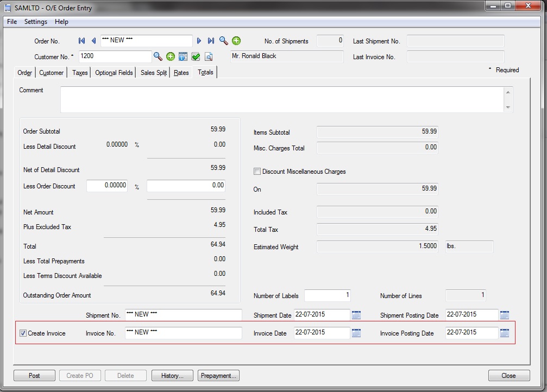Image resolution: width=547 pixels, height=392 pixels.
Task: Click the Less Order Discount amount field
Action: (x=186, y=186)
